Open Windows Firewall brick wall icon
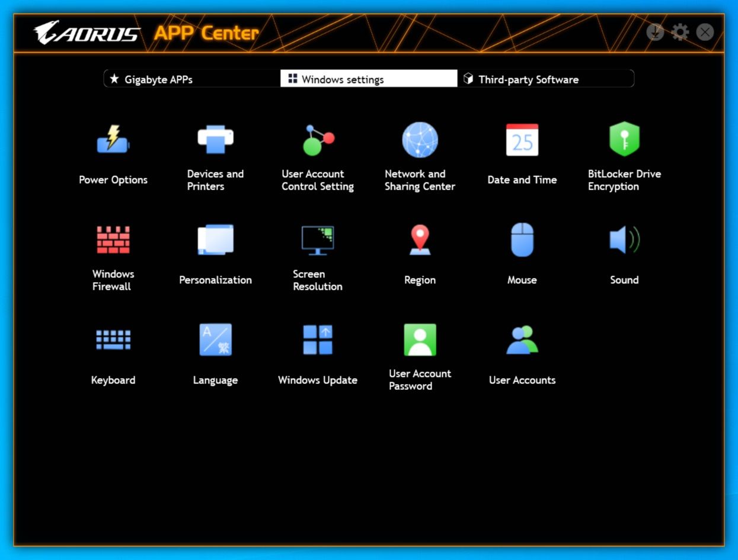The width and height of the screenshot is (738, 560). coord(113,240)
